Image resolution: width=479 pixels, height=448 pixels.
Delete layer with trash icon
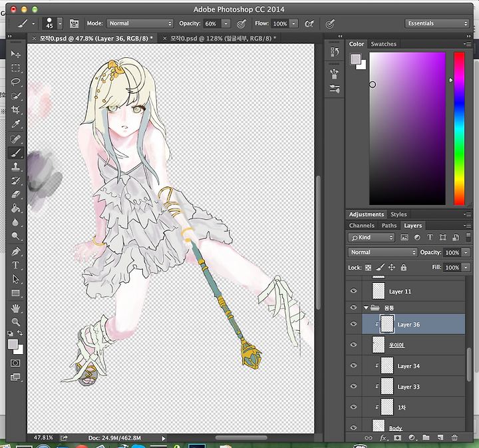[x=454, y=437]
